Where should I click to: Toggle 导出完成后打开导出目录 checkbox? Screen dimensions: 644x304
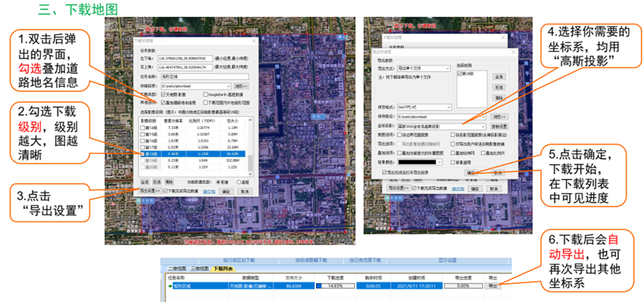[385, 172]
